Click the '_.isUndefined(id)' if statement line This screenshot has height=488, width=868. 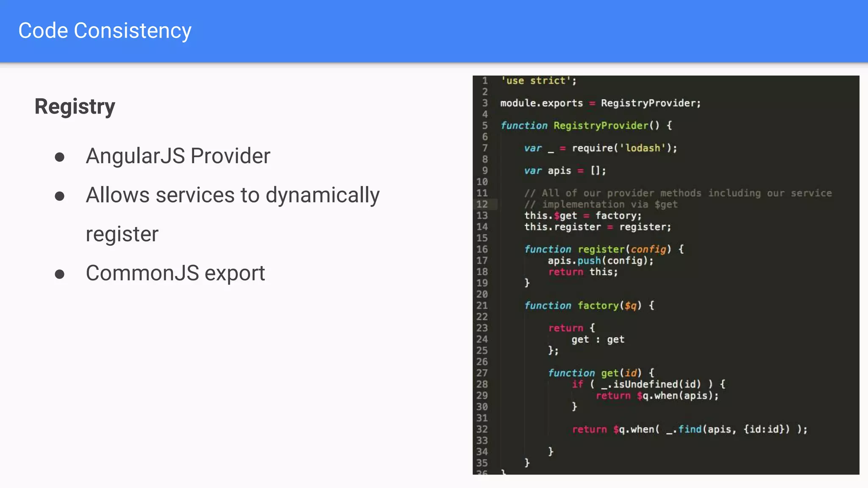tap(648, 385)
